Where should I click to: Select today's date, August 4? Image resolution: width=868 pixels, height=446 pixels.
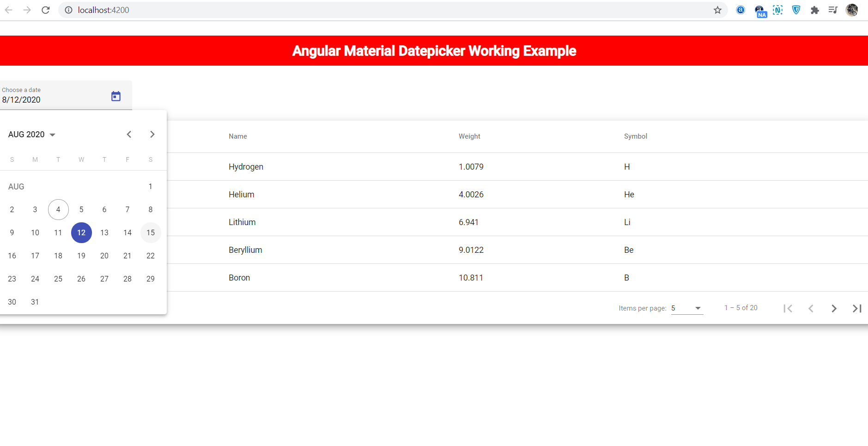pyautogui.click(x=58, y=209)
